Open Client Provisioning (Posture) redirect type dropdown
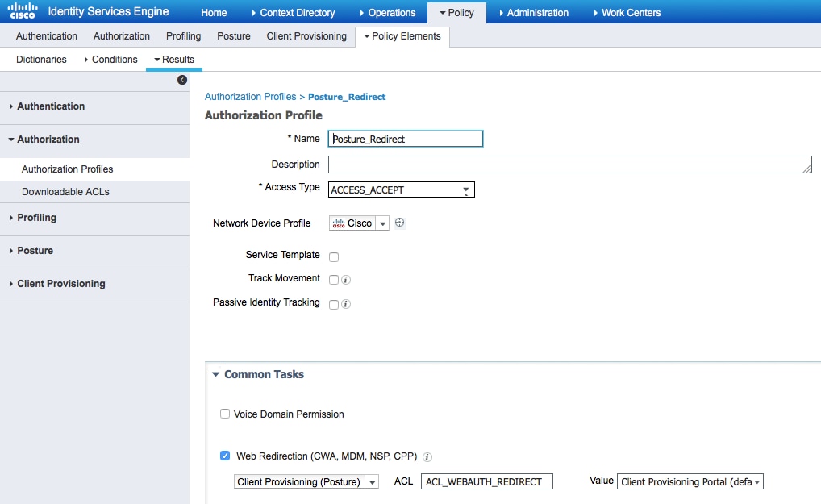 (306, 481)
